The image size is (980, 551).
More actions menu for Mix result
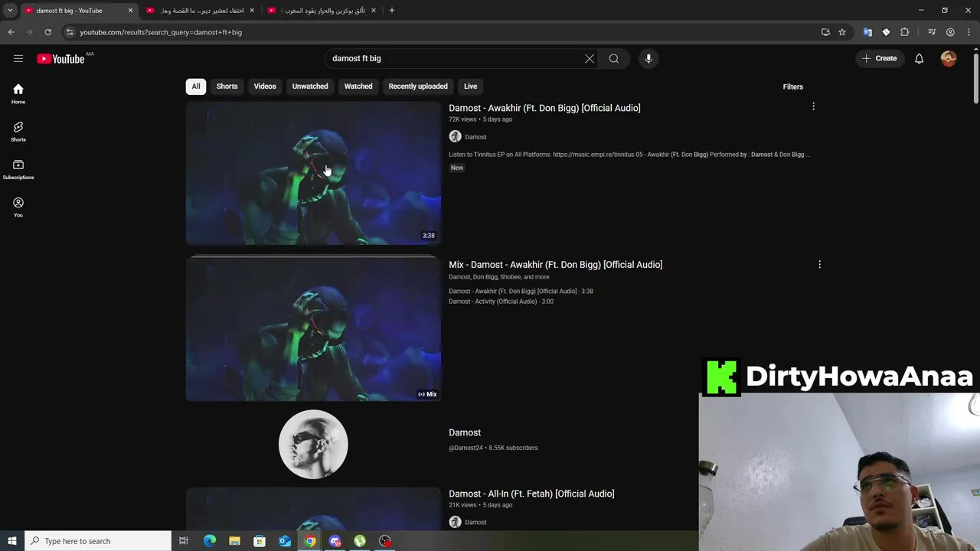(819, 264)
